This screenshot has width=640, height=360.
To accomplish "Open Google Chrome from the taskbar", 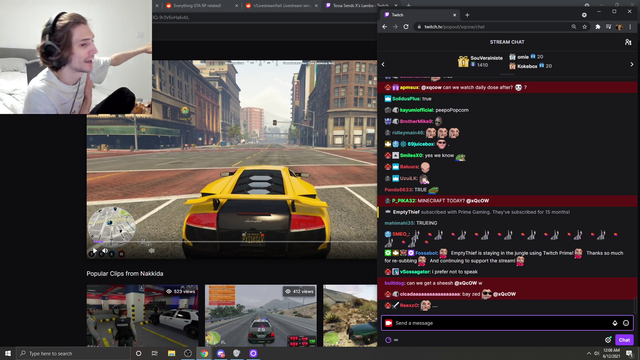I will click(204, 353).
